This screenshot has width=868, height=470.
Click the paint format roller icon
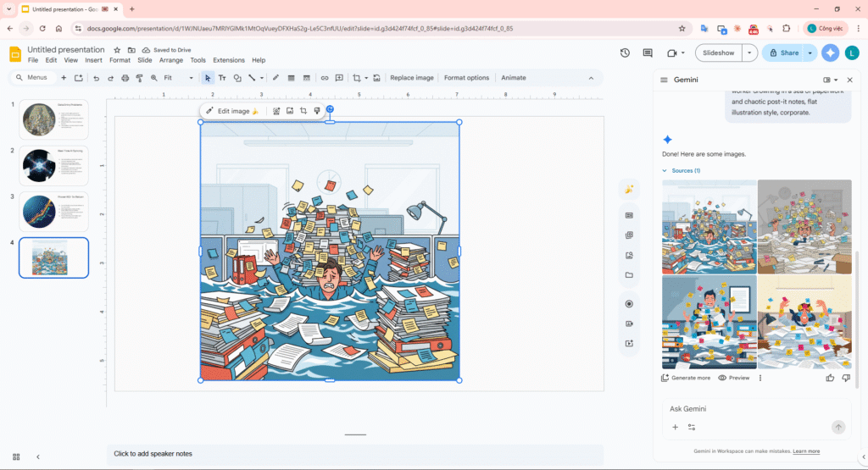pos(139,78)
